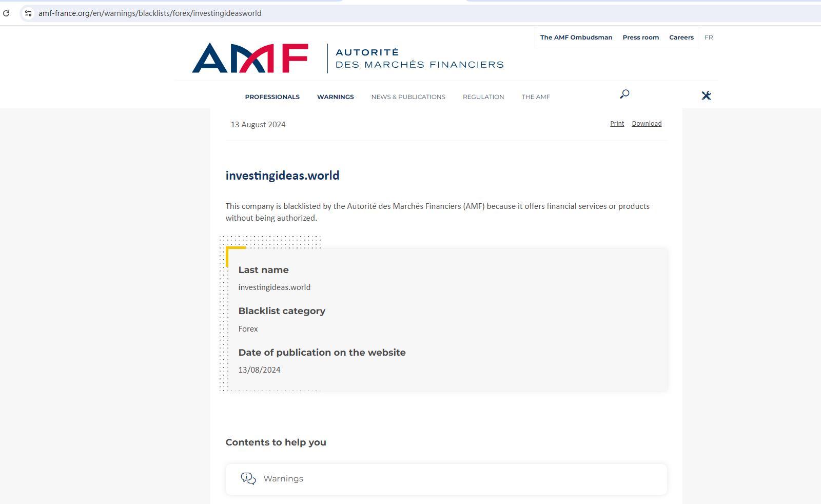Click the Warnings speech bubble icon
The height and width of the screenshot is (504, 821).
click(248, 479)
